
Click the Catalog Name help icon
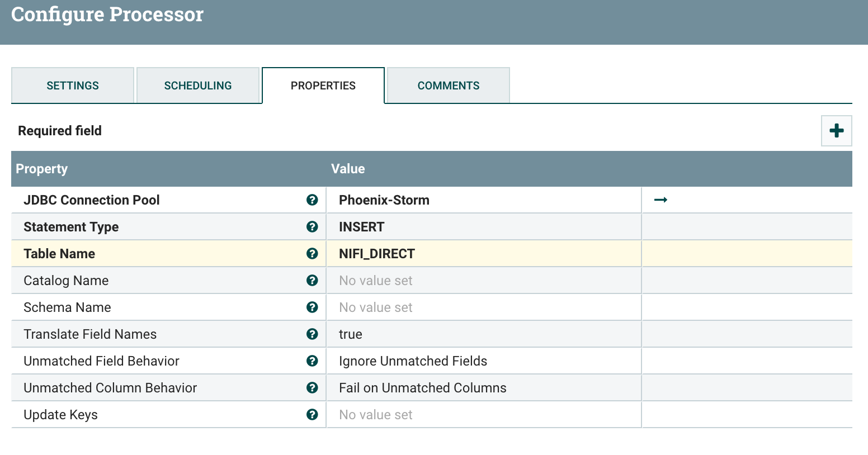tap(312, 280)
